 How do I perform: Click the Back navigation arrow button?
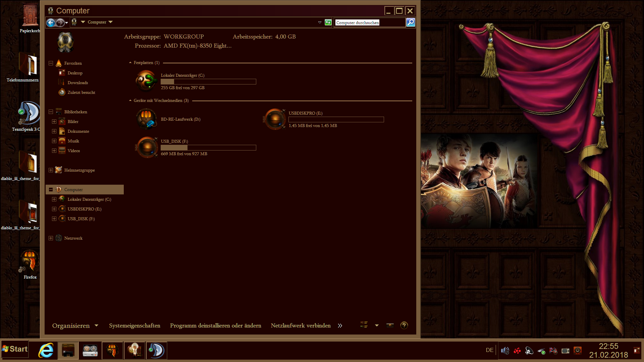pos(51,22)
